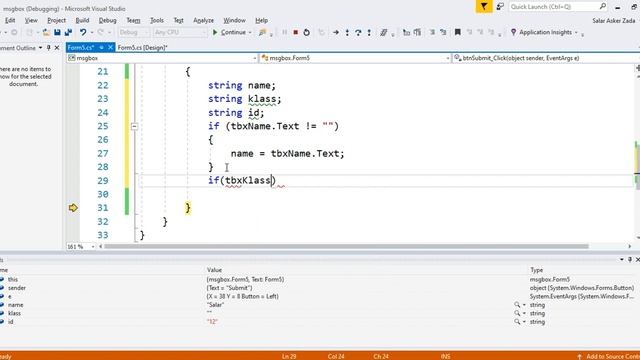Click the comment out selected lines icon

click(432, 32)
